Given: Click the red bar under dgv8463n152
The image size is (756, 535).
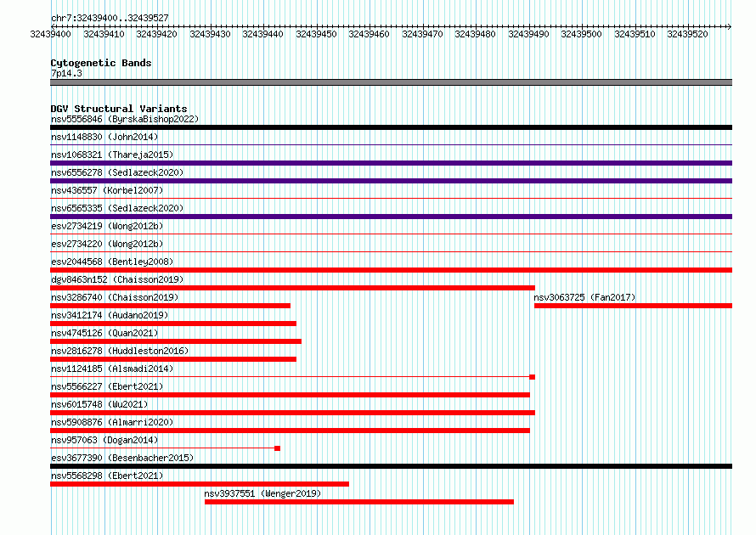Looking at the screenshot, I should coord(293,288).
